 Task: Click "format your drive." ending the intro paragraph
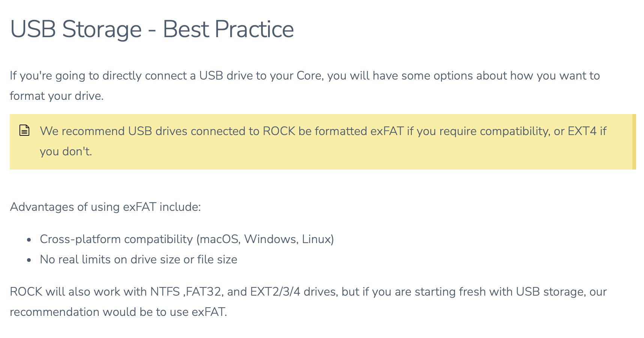[56, 96]
